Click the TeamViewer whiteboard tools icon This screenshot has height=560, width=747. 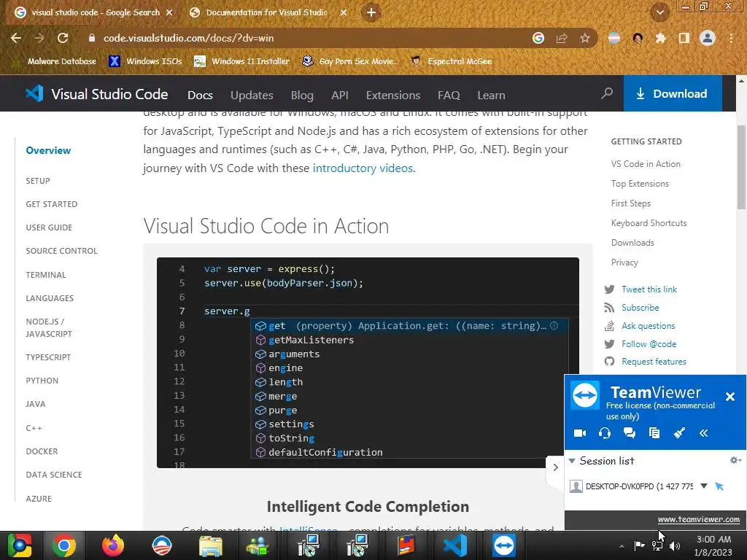tap(679, 433)
